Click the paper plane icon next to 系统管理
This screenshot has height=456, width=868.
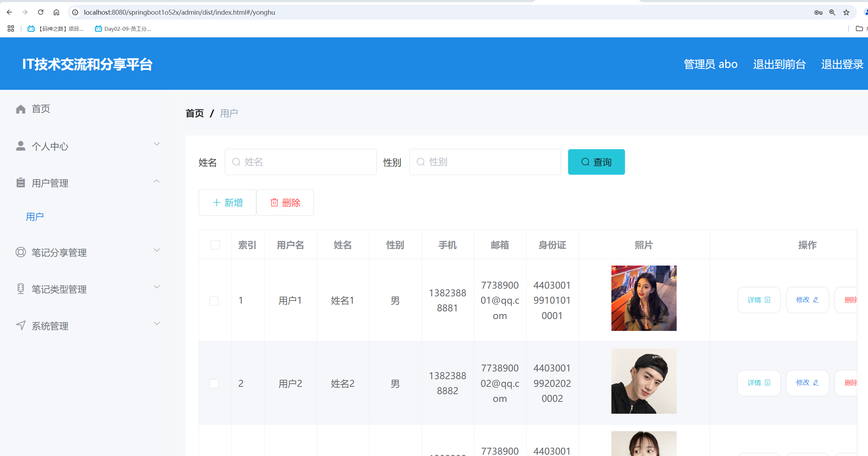[21, 326]
